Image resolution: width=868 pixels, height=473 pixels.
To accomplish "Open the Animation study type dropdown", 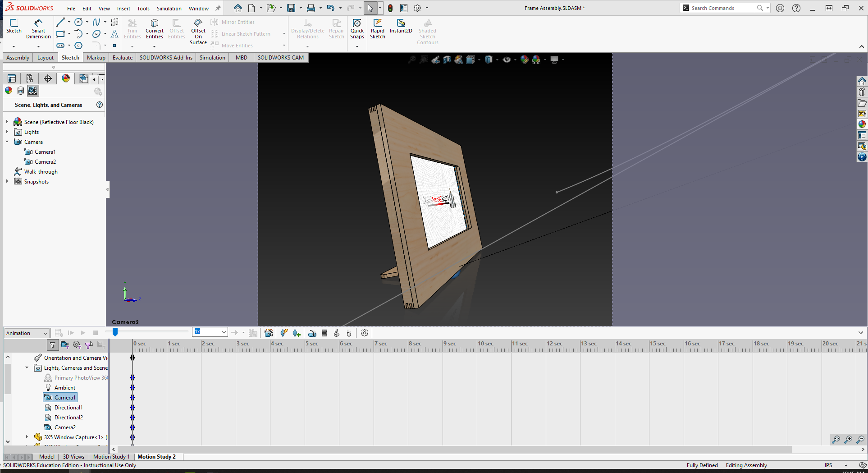I will pyautogui.click(x=27, y=333).
